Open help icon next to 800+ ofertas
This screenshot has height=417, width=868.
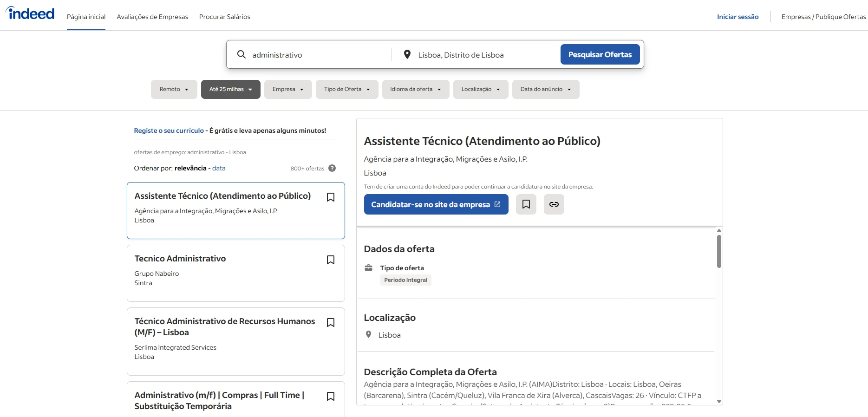click(x=332, y=168)
